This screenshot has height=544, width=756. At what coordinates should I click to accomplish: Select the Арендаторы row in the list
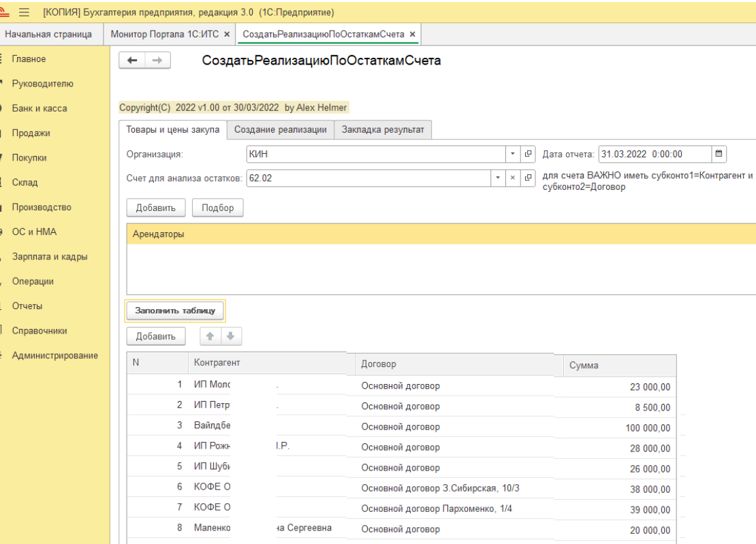coord(441,234)
